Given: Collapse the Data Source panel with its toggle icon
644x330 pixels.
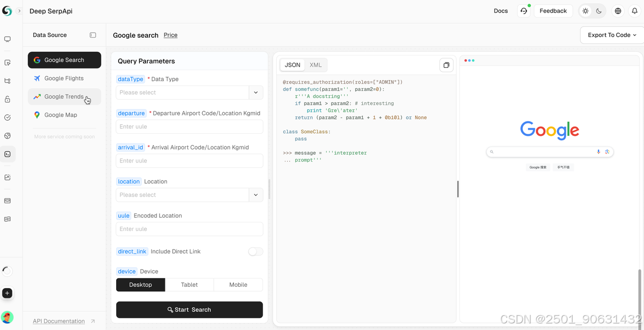Looking at the screenshot, I should tap(93, 35).
